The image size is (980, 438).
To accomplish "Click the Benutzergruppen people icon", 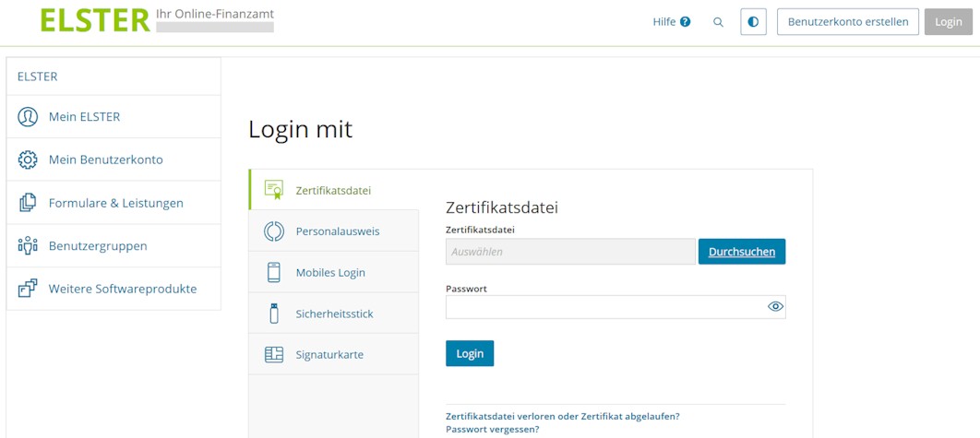I will [x=28, y=245].
